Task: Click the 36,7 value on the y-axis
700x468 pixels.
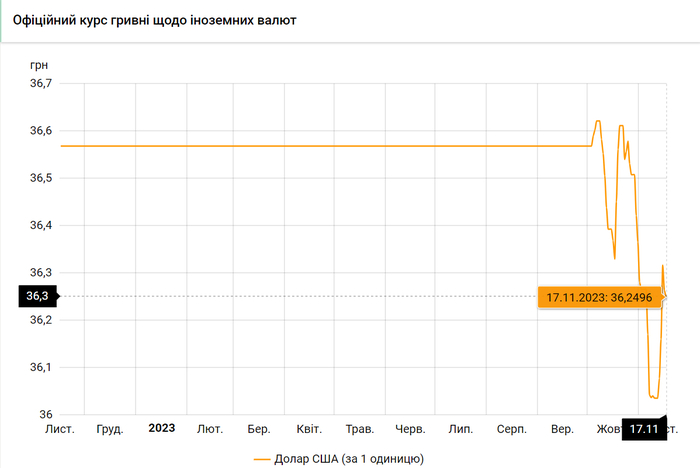Action: (x=40, y=84)
